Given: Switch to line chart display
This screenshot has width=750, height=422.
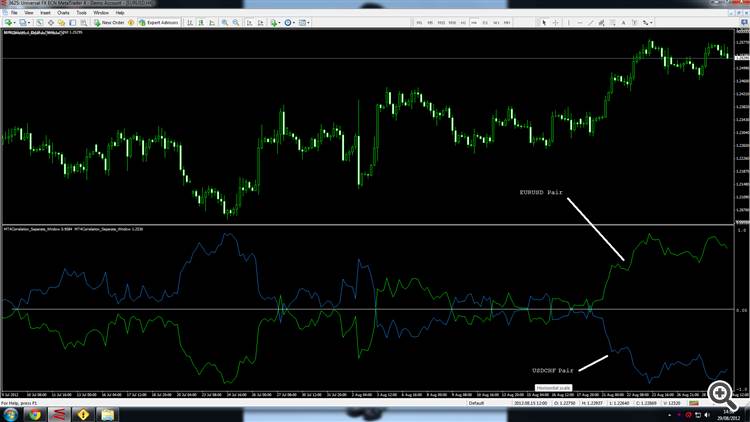Looking at the screenshot, I should pyautogui.click(x=211, y=22).
